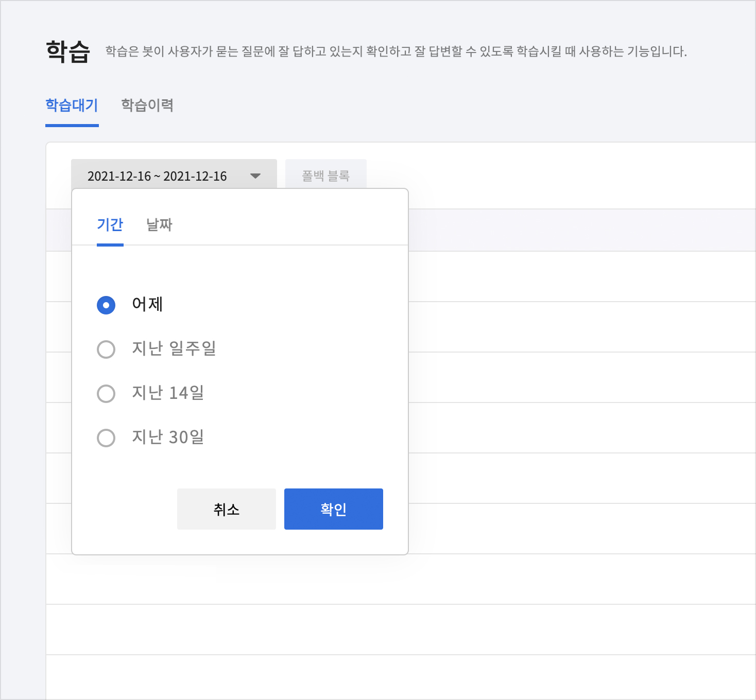
Task: Switch to the 학습이력 tab
Action: pos(147,106)
